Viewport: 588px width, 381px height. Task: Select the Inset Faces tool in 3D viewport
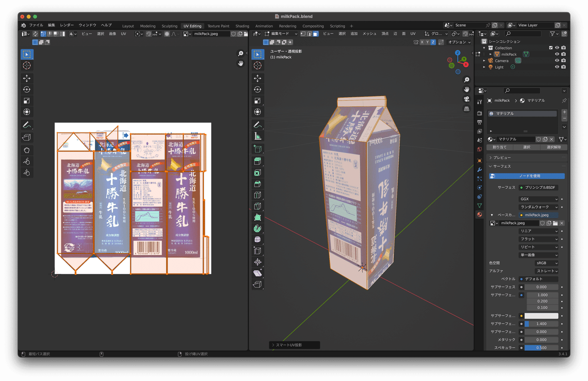point(258,173)
